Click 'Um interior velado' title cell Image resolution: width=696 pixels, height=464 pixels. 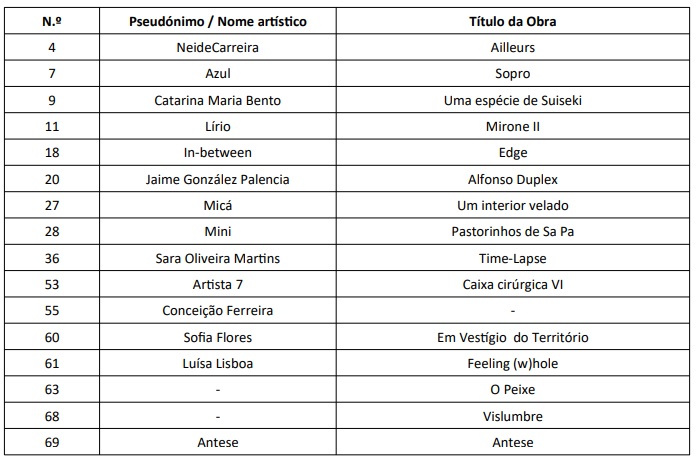tap(512, 205)
